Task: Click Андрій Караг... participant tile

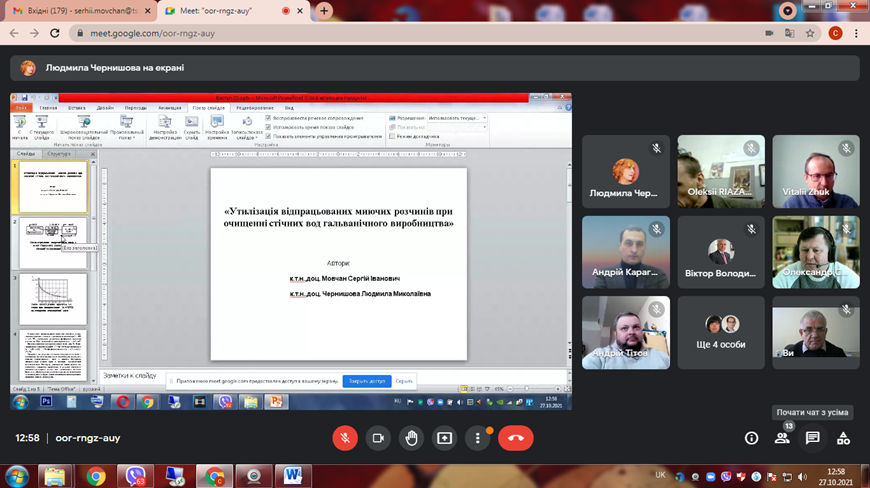Action: [x=626, y=252]
